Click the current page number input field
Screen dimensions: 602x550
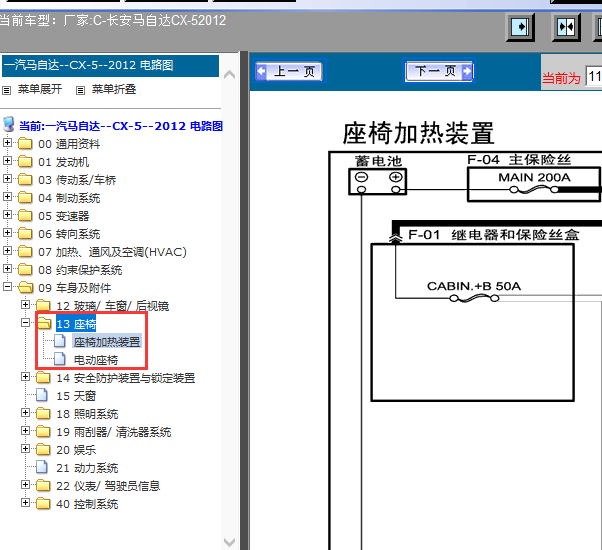pos(594,76)
